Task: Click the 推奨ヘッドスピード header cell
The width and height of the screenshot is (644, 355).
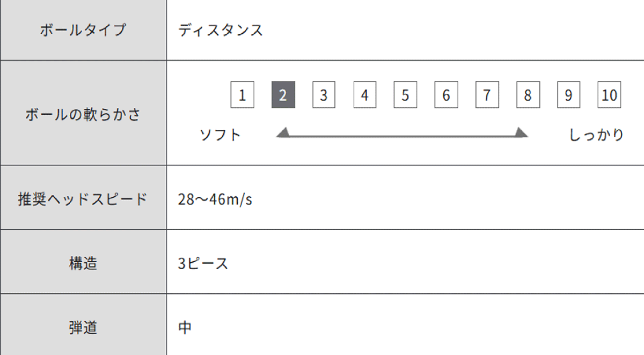Action: tap(83, 199)
